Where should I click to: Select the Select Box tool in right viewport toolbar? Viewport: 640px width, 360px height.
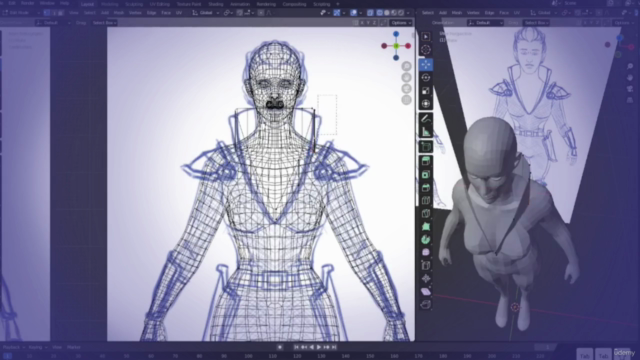426,37
